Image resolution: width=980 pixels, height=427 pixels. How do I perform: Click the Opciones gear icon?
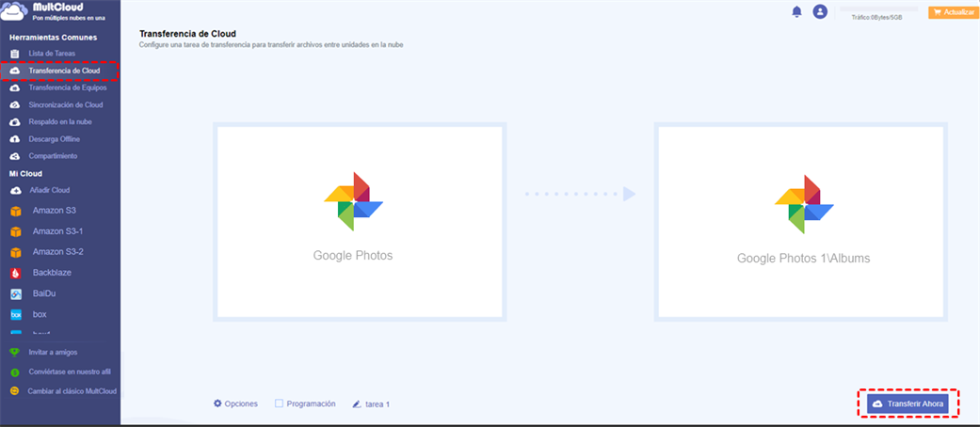click(217, 403)
